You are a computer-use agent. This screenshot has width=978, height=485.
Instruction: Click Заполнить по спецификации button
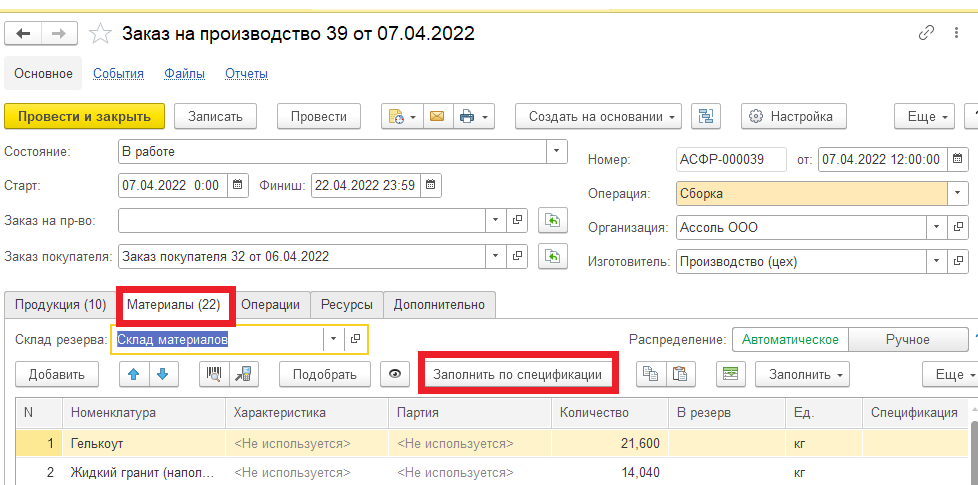518,374
